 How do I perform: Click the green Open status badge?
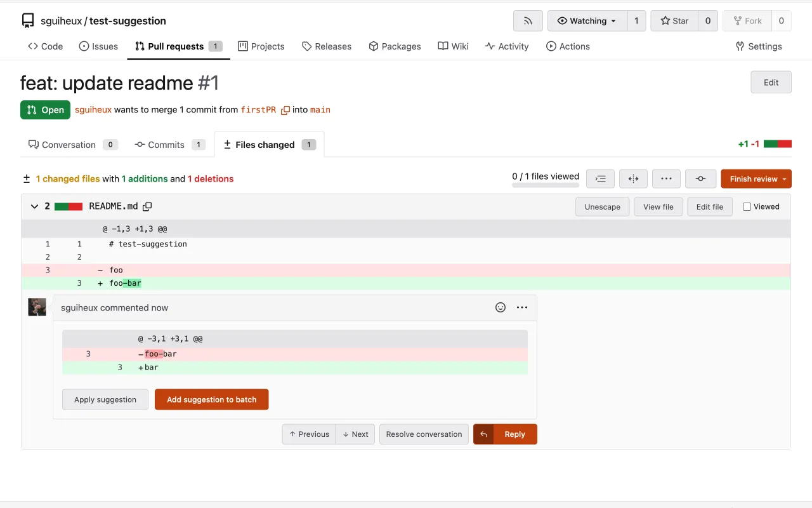[x=46, y=110]
